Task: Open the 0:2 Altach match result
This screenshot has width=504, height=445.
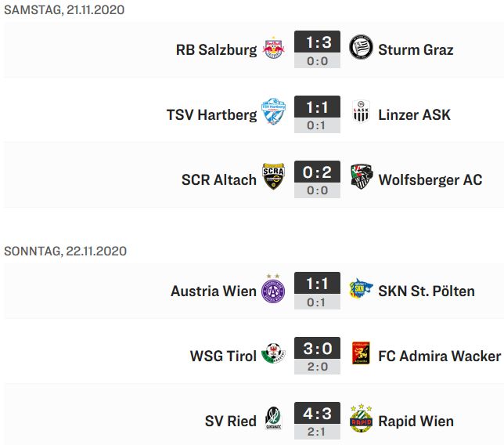Action: tap(317, 172)
